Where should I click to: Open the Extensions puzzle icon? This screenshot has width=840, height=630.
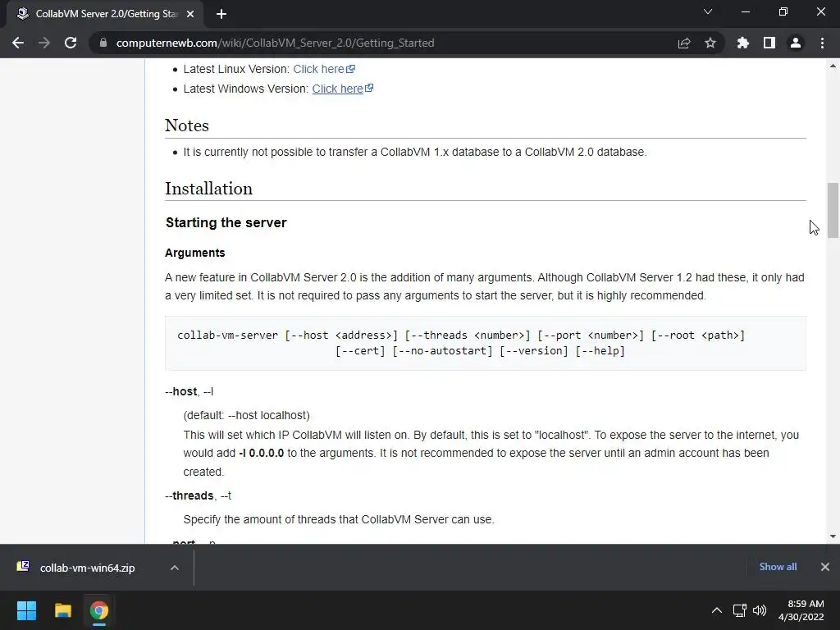[742, 43]
